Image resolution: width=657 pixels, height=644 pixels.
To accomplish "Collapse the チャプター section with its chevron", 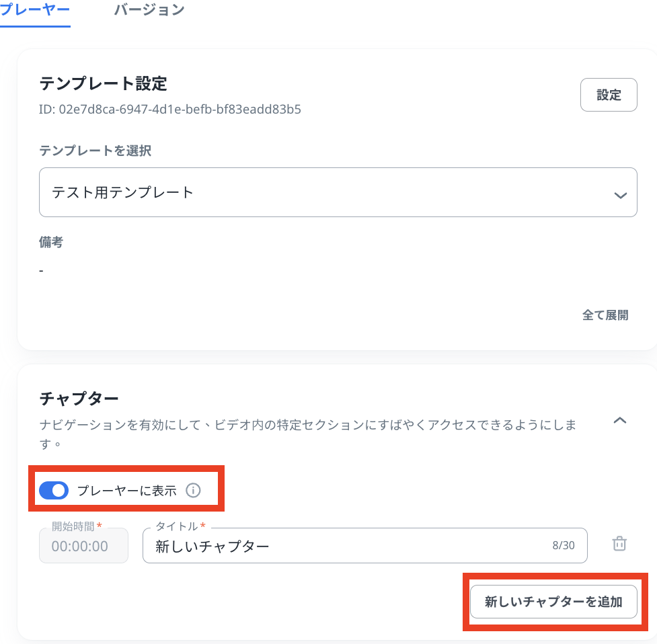I will (x=620, y=421).
